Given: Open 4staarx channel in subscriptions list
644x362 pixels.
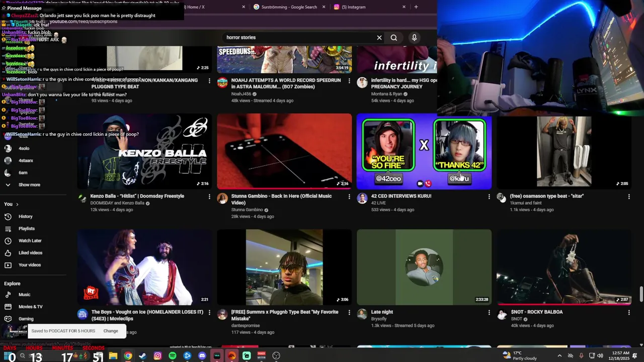Looking at the screenshot, I should point(26,160).
